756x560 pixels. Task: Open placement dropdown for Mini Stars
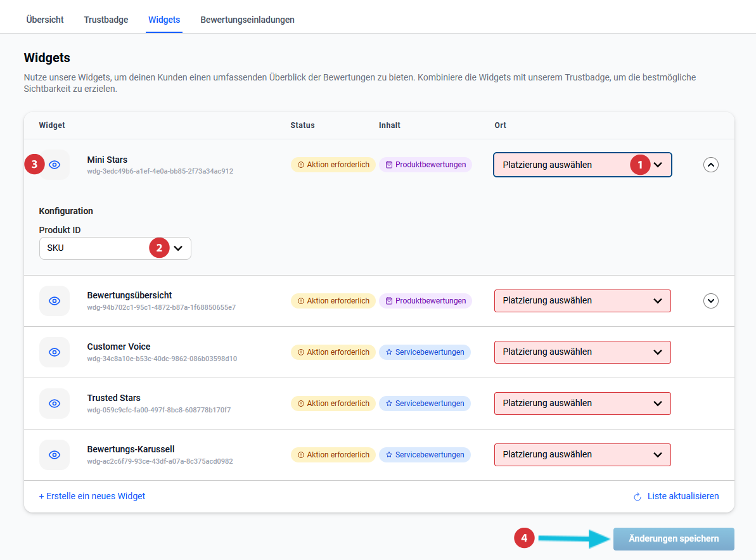coord(582,165)
